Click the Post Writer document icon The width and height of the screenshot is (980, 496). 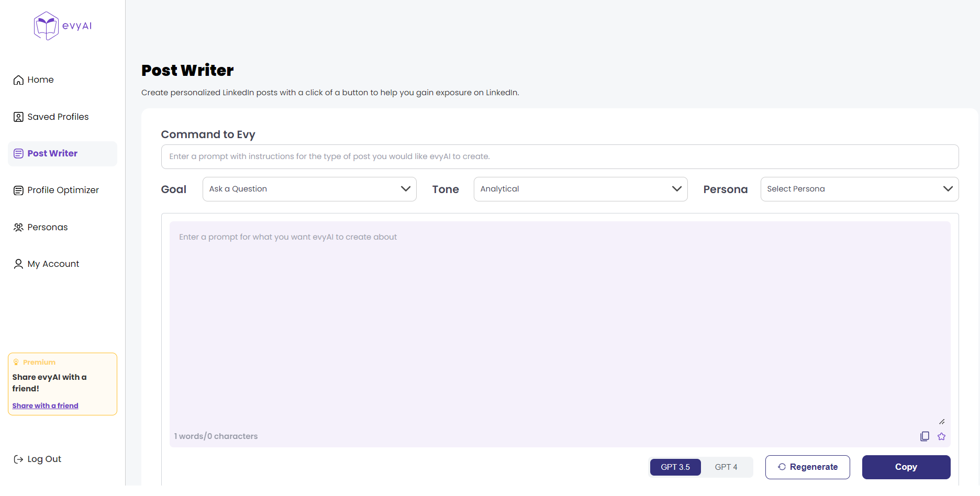coord(18,153)
